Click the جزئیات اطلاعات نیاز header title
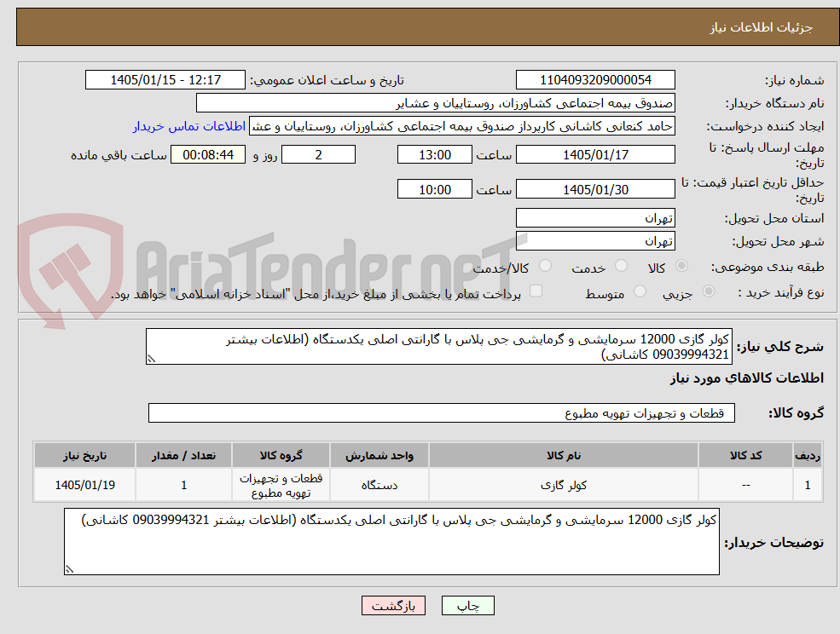This screenshot has height=634, width=840. (762, 27)
